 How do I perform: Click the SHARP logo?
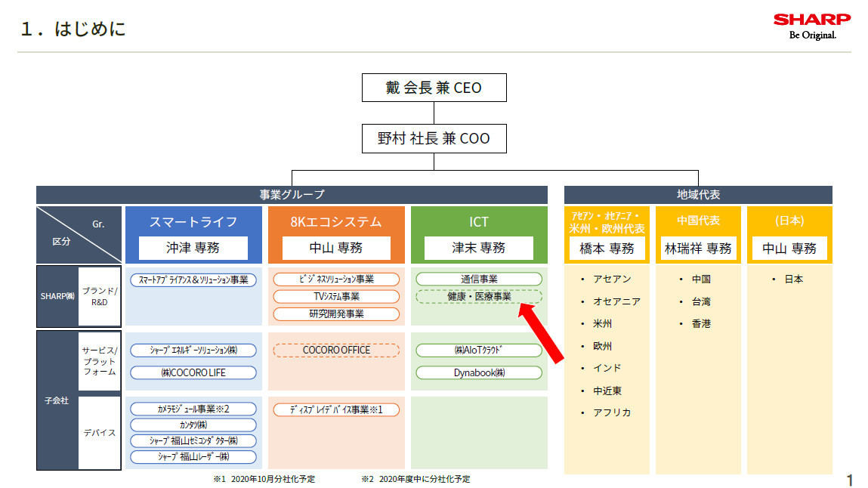pyautogui.click(x=811, y=20)
